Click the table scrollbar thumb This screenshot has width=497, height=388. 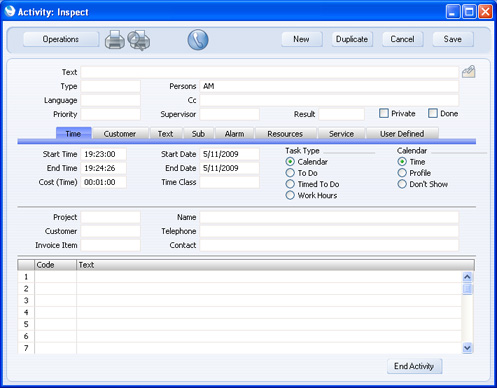click(x=467, y=289)
